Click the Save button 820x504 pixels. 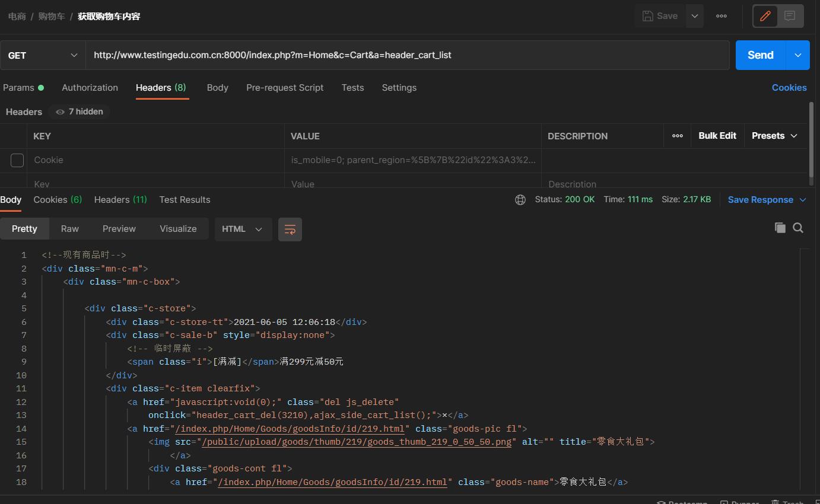point(660,16)
